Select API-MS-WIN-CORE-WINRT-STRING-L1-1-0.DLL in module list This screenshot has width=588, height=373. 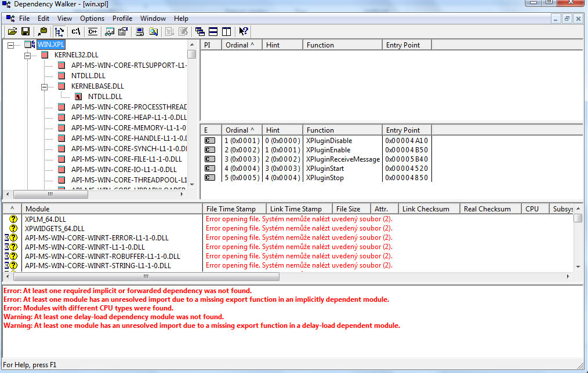[x=98, y=265]
